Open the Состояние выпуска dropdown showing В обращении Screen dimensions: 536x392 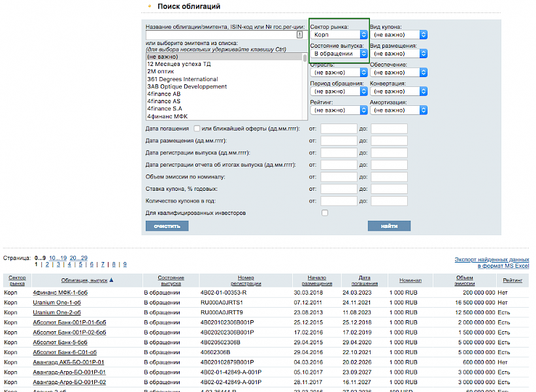tap(339, 54)
